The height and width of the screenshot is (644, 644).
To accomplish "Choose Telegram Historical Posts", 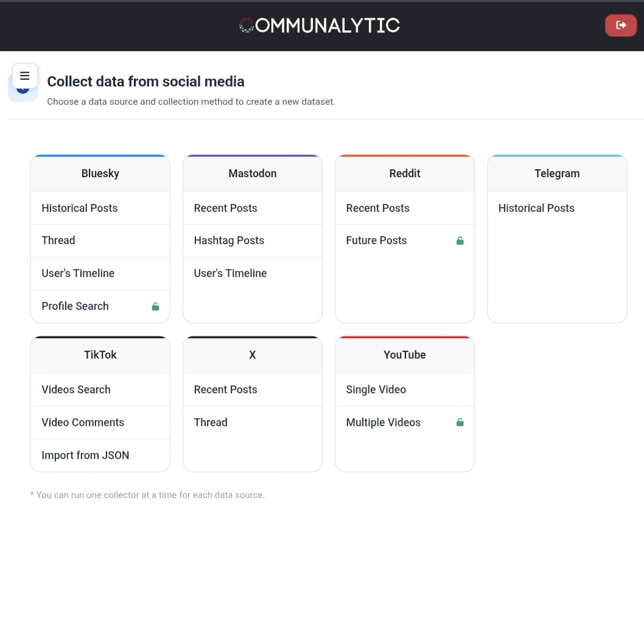I will click(x=536, y=208).
